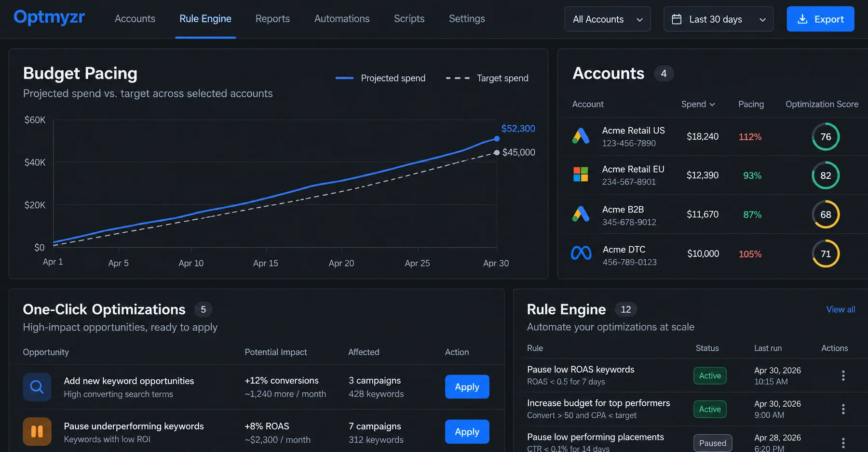
Task: Click the pause icon for underperforming keywords
Action: point(37,432)
